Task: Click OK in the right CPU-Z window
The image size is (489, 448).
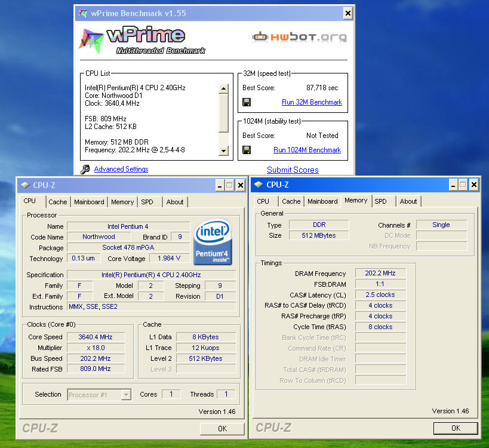Action: tap(456, 428)
